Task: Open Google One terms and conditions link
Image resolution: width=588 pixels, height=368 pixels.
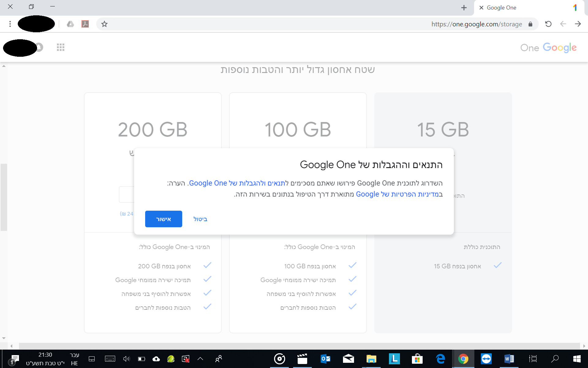Action: point(237,183)
